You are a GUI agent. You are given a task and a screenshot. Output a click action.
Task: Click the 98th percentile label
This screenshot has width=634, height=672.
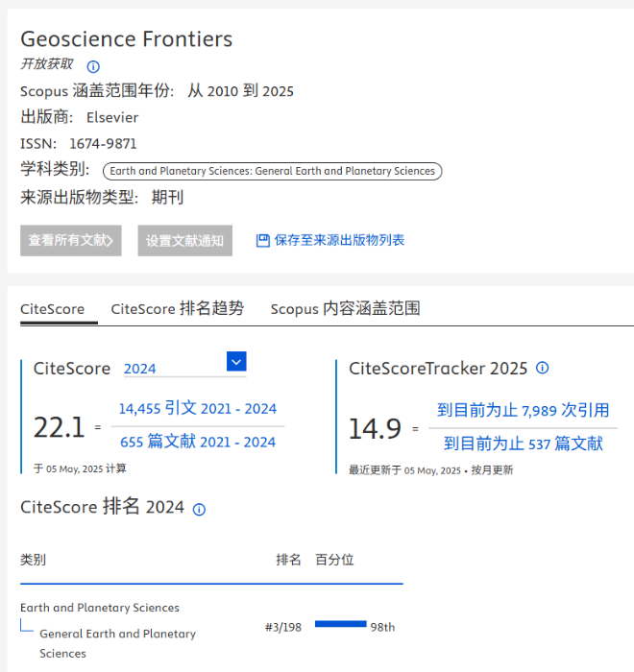[382, 628]
